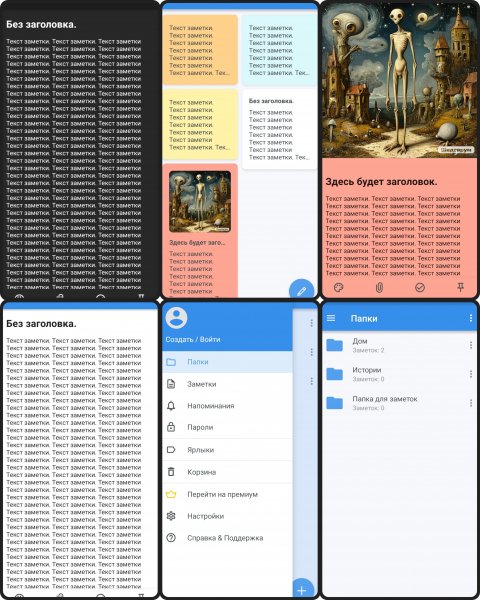This screenshot has height=600, width=480.
Task: Open the hamburger menu next to Папки title
Action: coord(331,318)
